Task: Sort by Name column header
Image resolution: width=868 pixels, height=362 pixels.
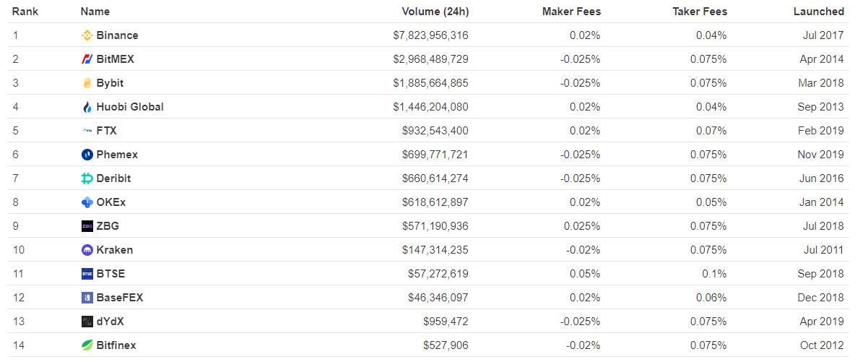Action: pyautogui.click(x=95, y=12)
